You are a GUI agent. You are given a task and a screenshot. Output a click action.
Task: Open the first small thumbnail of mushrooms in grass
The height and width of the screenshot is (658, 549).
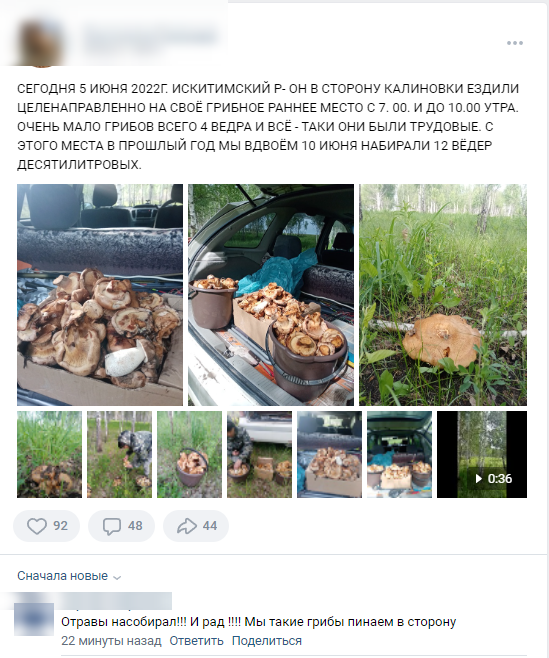pyautogui.click(x=50, y=454)
